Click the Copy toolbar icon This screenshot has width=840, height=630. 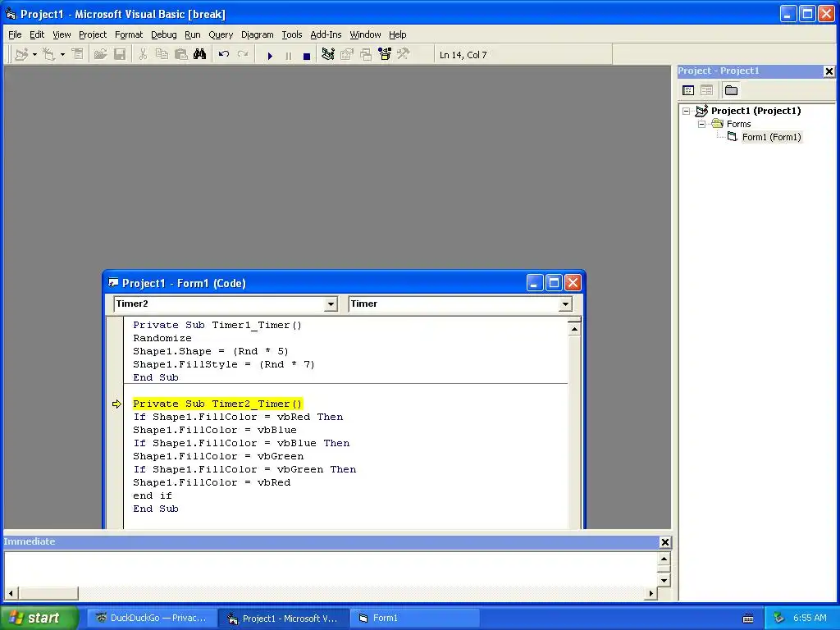coord(162,55)
